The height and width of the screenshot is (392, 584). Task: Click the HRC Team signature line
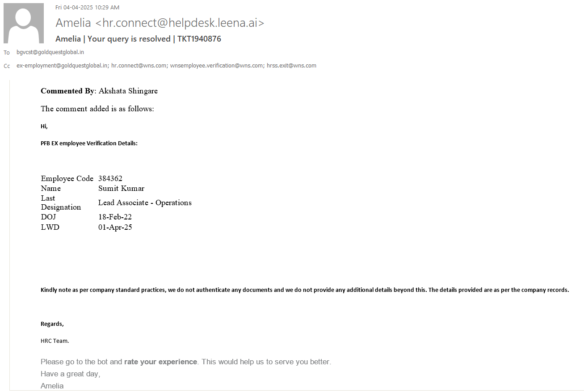(55, 341)
